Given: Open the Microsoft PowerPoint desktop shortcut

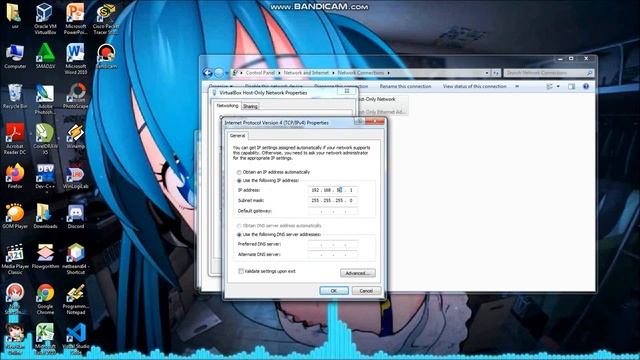Looking at the screenshot, I should [x=76, y=18].
